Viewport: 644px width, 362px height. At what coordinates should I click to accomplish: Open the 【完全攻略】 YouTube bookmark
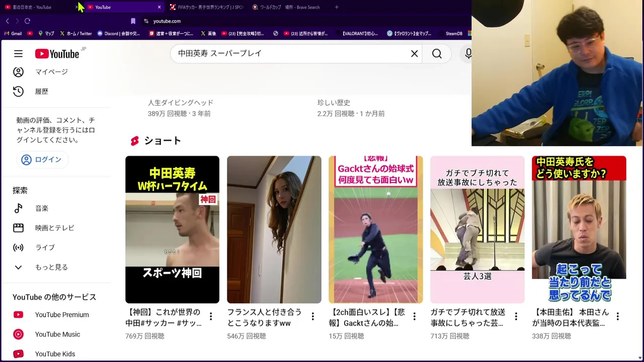coord(243,34)
